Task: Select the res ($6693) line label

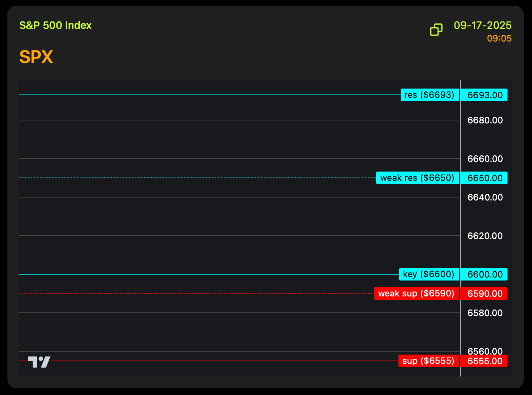Action: (x=430, y=95)
